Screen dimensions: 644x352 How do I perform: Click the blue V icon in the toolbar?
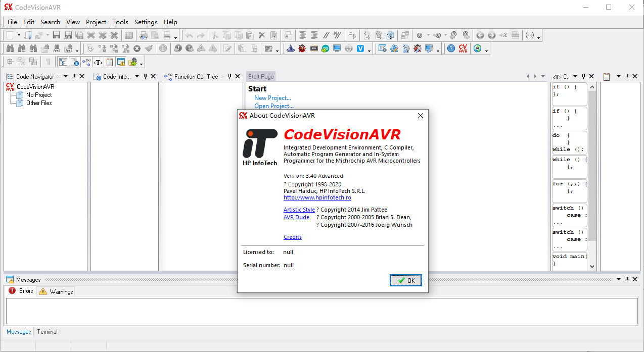pos(360,48)
